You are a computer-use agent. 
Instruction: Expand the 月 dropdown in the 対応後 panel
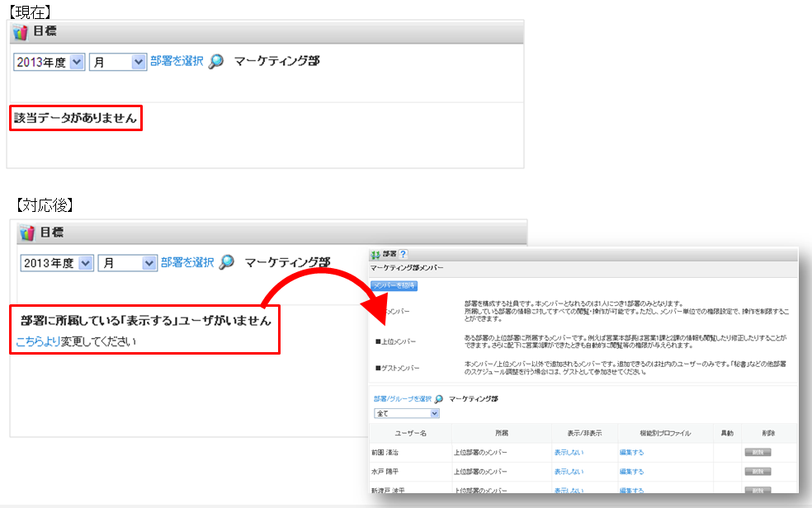click(x=149, y=263)
